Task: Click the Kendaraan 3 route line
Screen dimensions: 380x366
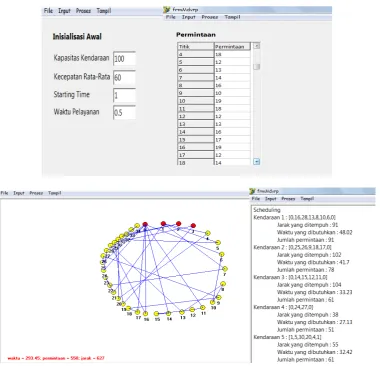Action: (x=290, y=277)
